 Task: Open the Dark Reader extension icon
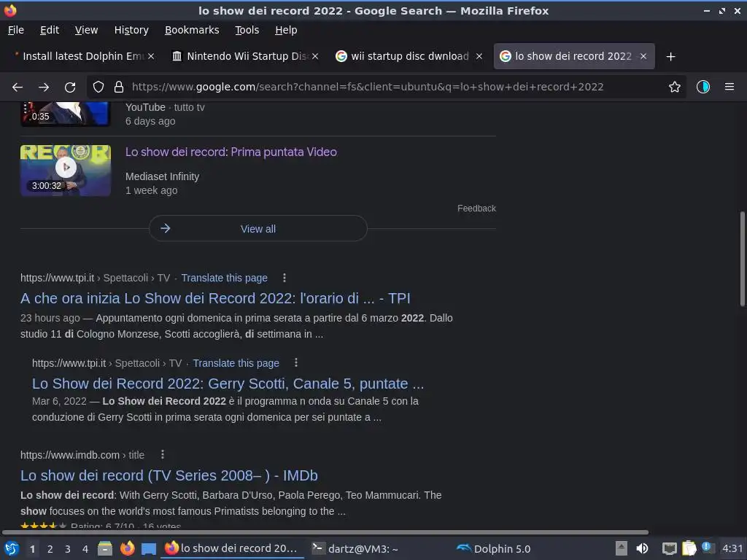(x=703, y=87)
